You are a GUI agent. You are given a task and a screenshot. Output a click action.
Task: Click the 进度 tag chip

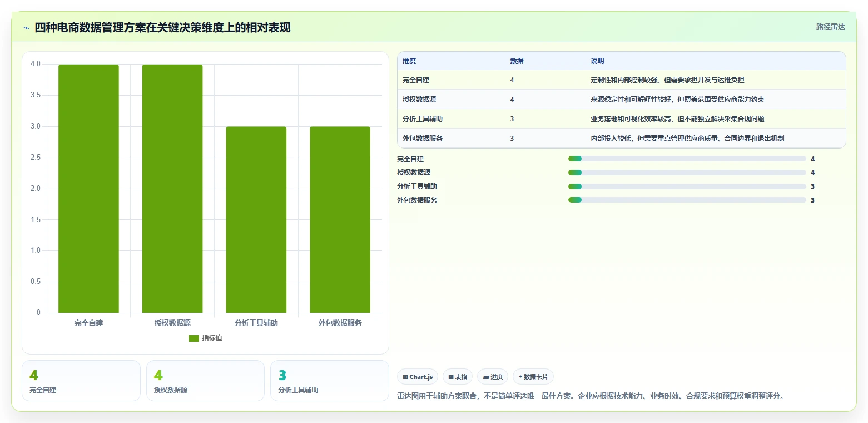tap(493, 377)
